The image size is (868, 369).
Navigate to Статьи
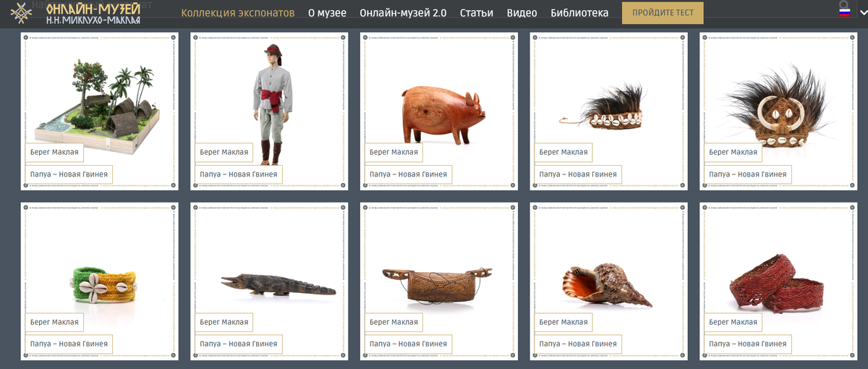pyautogui.click(x=477, y=13)
